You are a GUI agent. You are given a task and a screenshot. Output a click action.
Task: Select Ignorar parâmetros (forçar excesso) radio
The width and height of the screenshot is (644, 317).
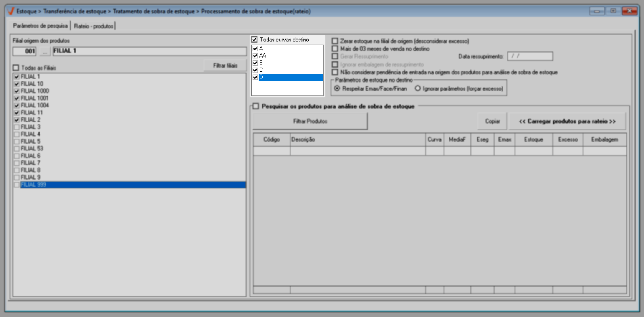click(x=417, y=89)
